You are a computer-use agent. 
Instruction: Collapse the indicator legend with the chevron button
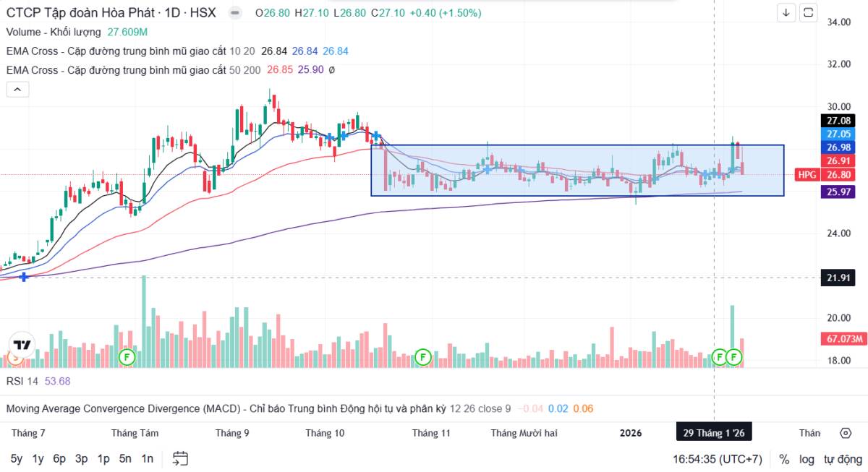[17, 90]
